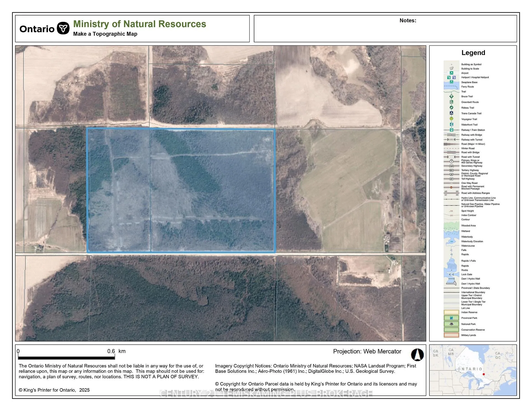The height and width of the screenshot is (411, 532).
Task: Click the yellow Voyageur Trail symbol
Action: pos(451,119)
